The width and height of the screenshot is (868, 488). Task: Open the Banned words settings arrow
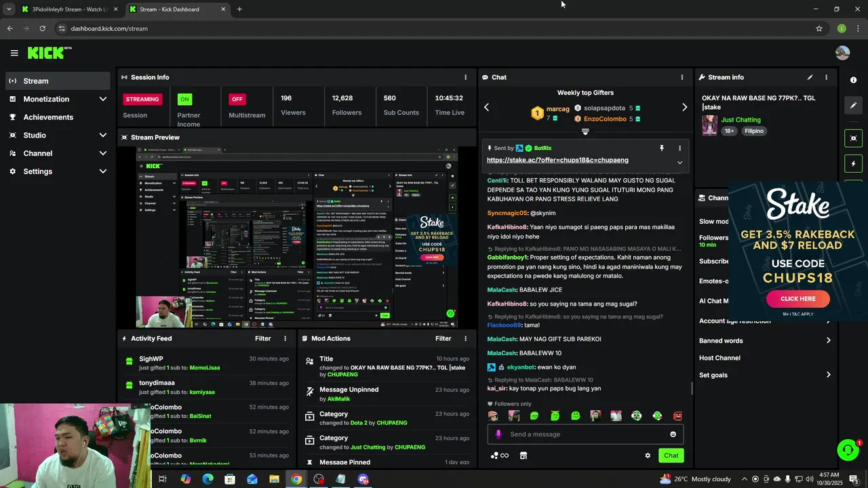[x=828, y=341]
